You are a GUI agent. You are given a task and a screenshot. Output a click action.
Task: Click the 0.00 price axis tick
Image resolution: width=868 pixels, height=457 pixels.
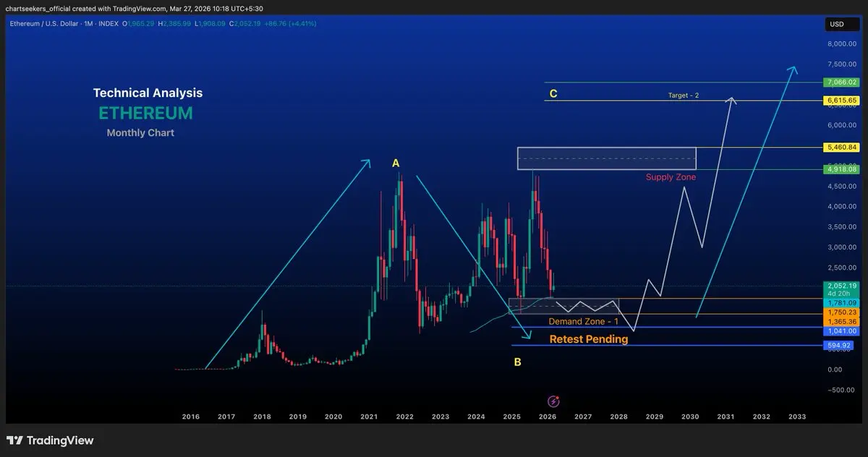coord(835,370)
